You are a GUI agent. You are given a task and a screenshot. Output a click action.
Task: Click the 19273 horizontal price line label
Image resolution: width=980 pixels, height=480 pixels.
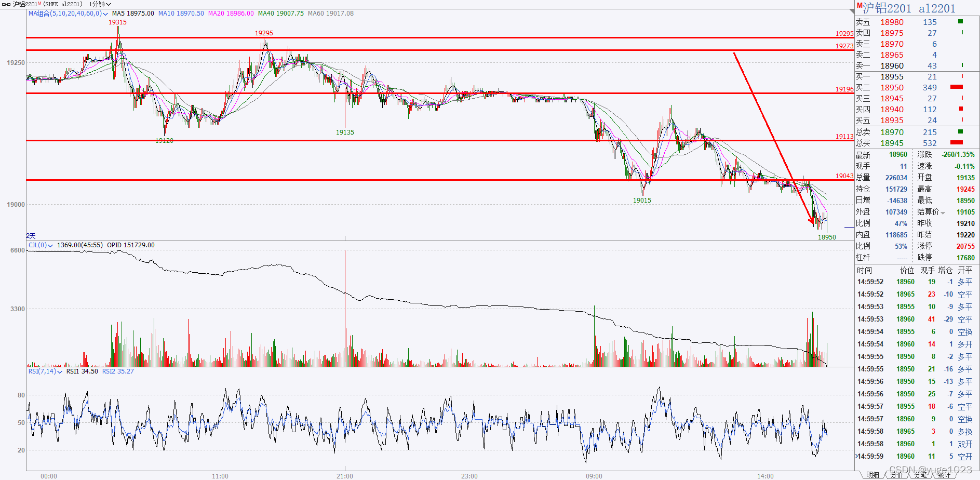tap(844, 46)
